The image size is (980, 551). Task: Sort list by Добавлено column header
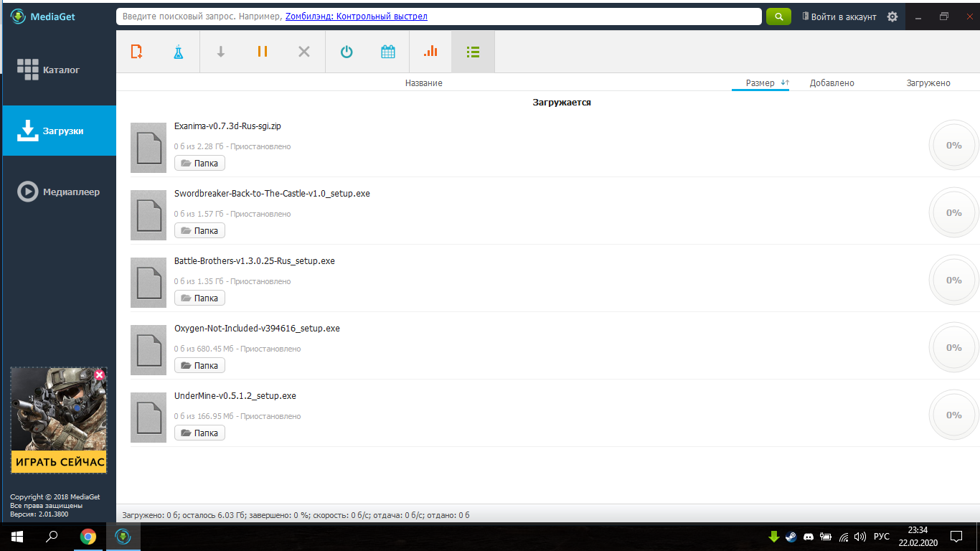(x=831, y=83)
